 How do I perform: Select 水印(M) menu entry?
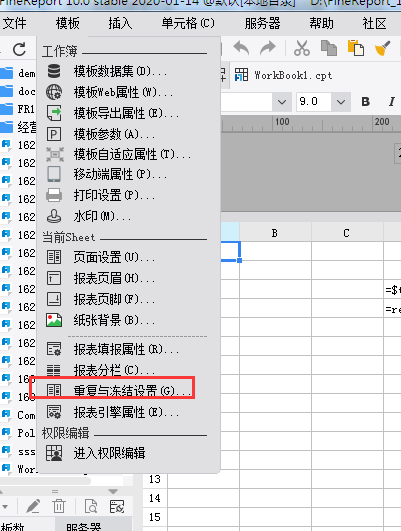pyautogui.click(x=102, y=216)
